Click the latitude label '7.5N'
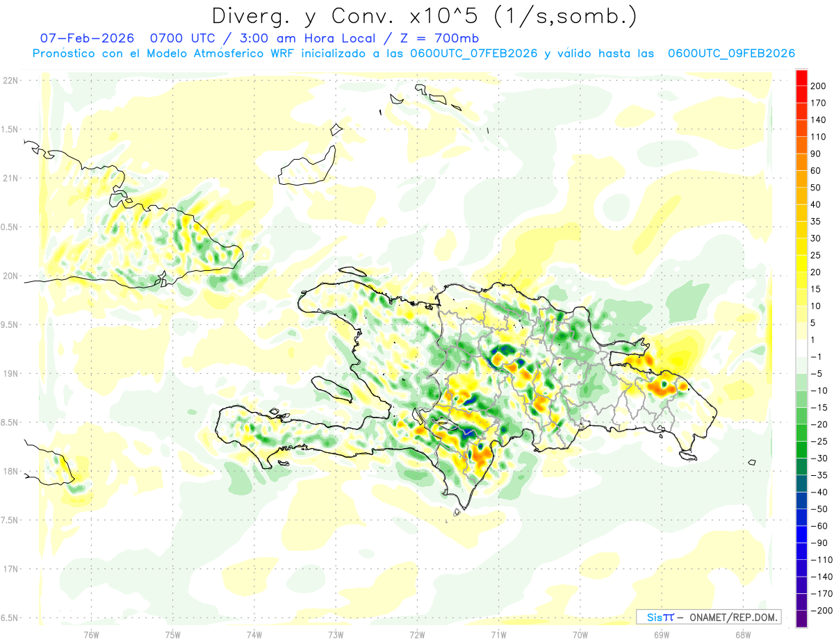 coord(9,520)
